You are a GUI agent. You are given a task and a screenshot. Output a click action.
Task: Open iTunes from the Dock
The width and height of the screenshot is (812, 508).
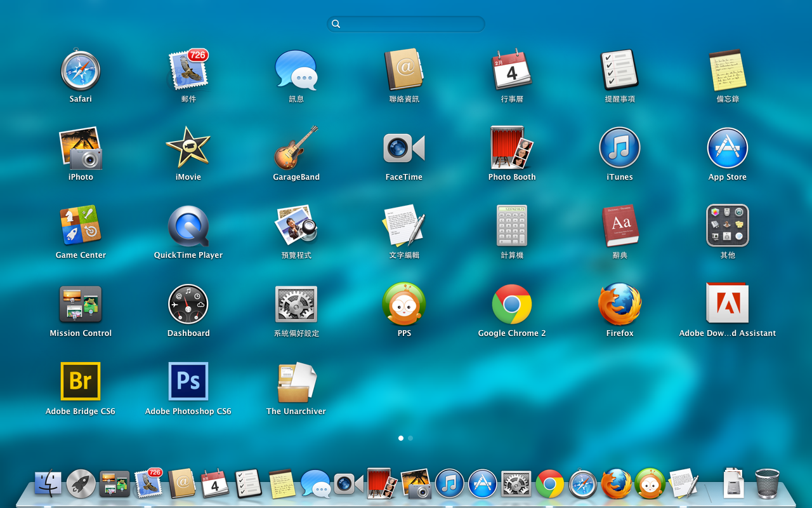point(450,484)
